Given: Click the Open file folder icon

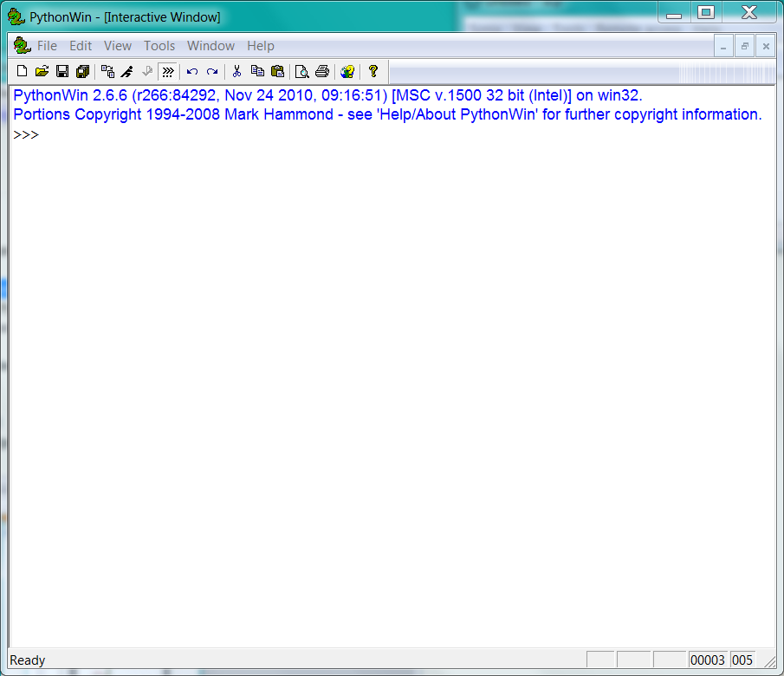Looking at the screenshot, I should (42, 71).
